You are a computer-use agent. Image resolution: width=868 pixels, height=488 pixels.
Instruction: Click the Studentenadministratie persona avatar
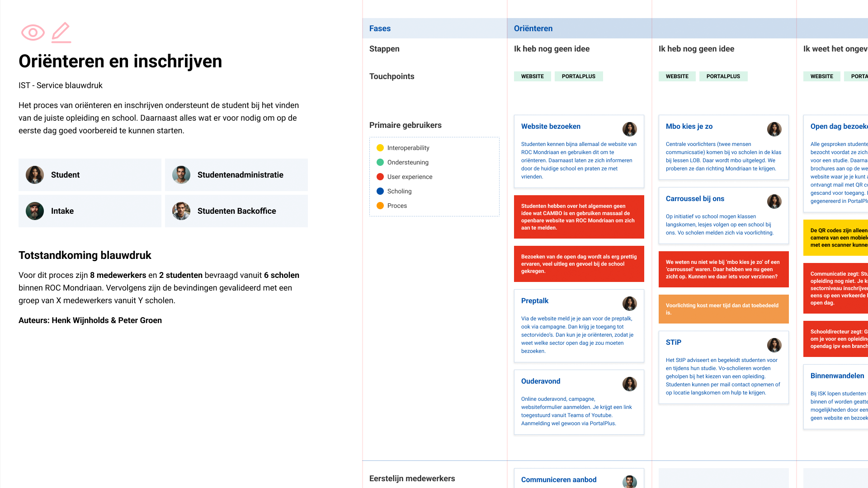[x=181, y=175]
